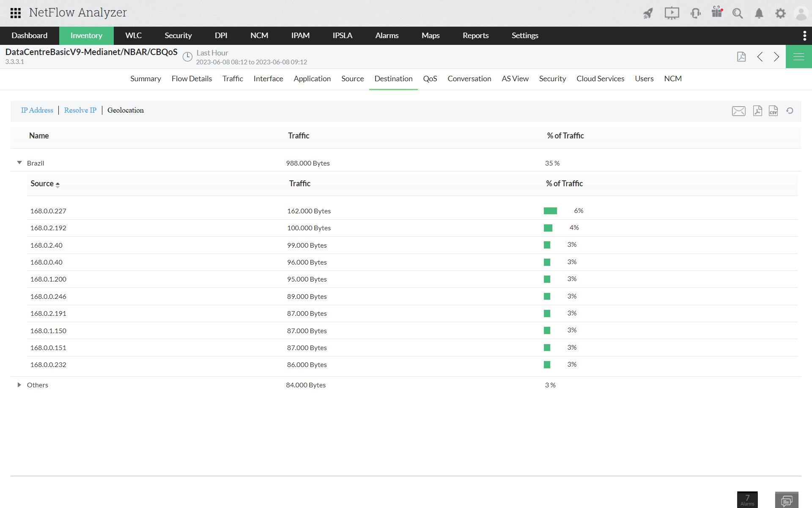The image size is (812, 508).
Task: Sort by Source column arrow
Action: point(58,185)
